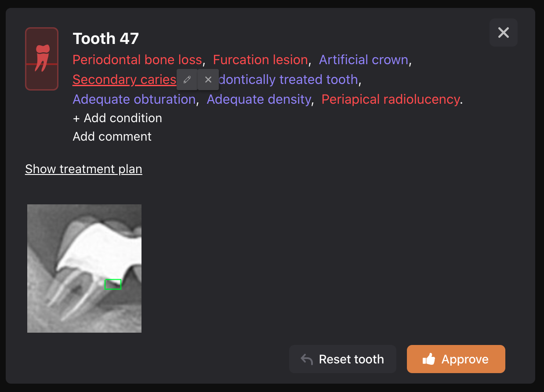Click the thumbs-up icon on Approve
This screenshot has height=392, width=544.
pyautogui.click(x=428, y=359)
